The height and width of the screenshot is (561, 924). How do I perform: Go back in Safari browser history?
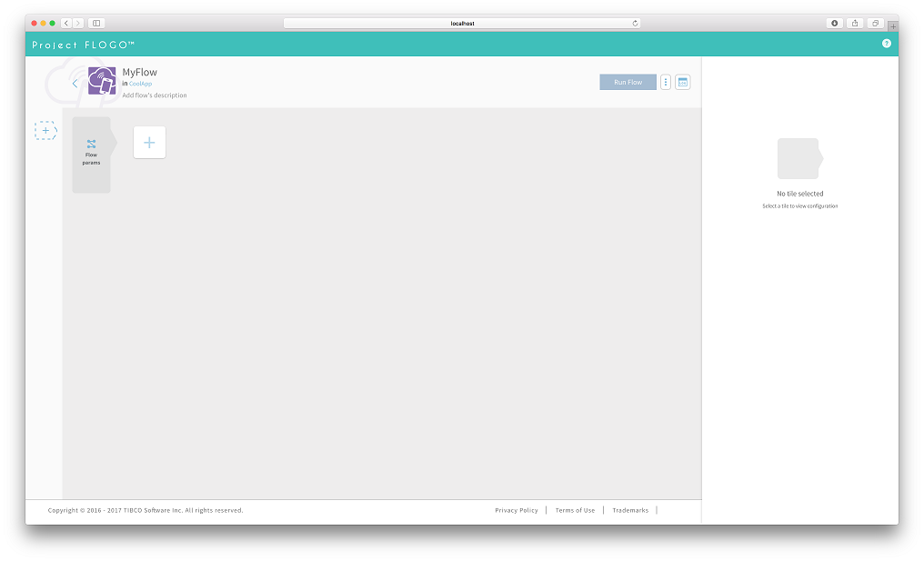tap(66, 23)
